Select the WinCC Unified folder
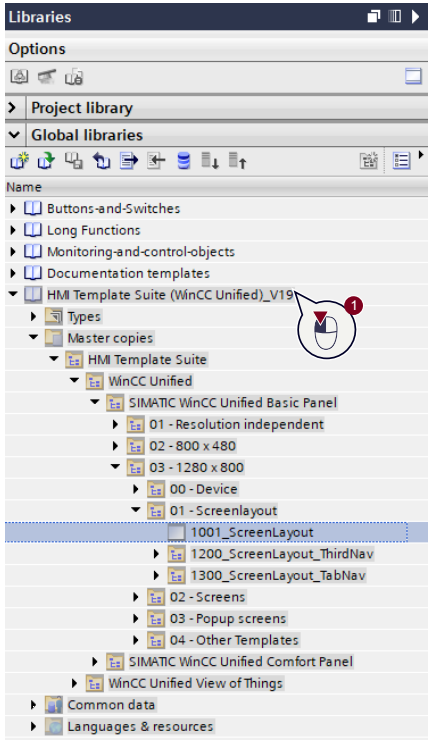This screenshot has width=430, height=743. 150,381
